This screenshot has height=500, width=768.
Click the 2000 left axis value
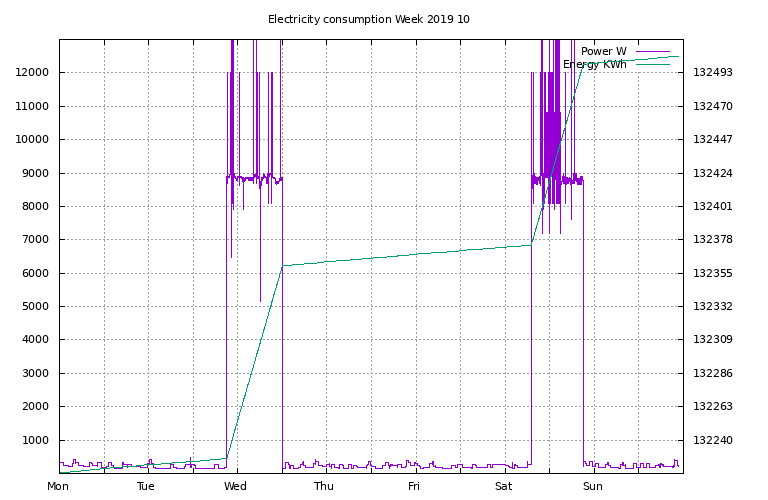[35, 406]
